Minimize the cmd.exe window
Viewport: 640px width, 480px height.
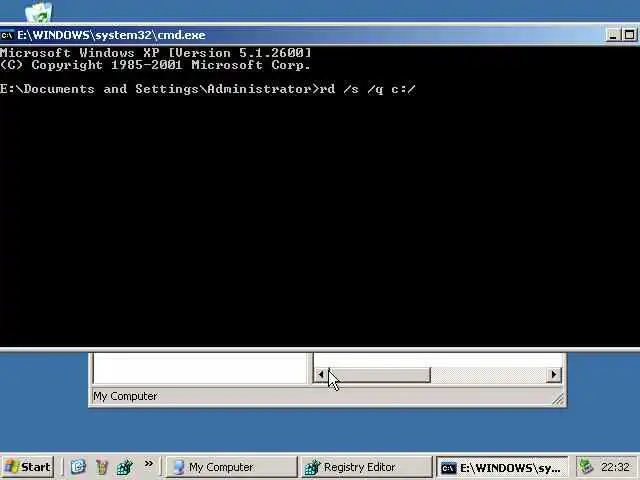pyautogui.click(x=612, y=35)
